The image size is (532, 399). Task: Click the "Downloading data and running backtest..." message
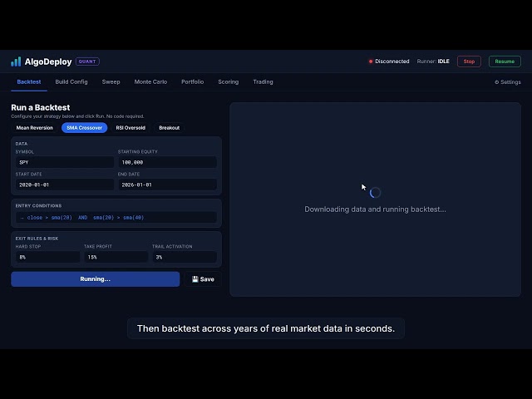[375, 209]
